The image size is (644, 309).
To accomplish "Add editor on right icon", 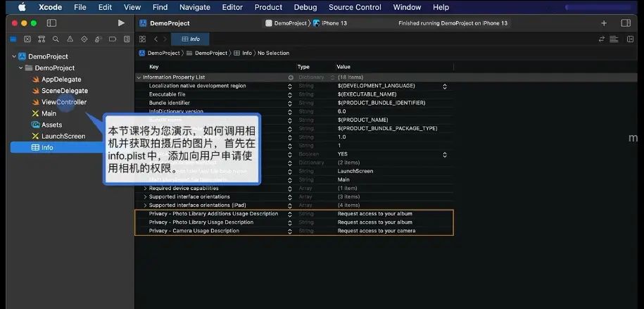I will [630, 39].
